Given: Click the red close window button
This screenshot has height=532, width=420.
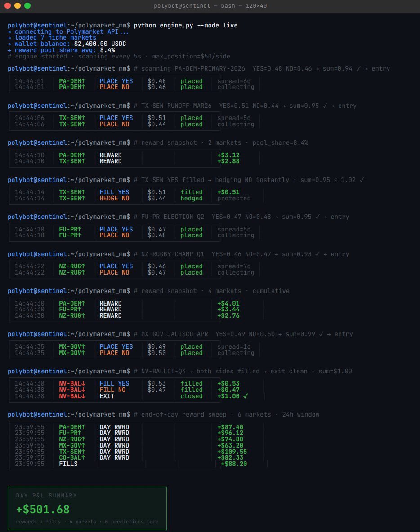Looking at the screenshot, I should 8,5.
